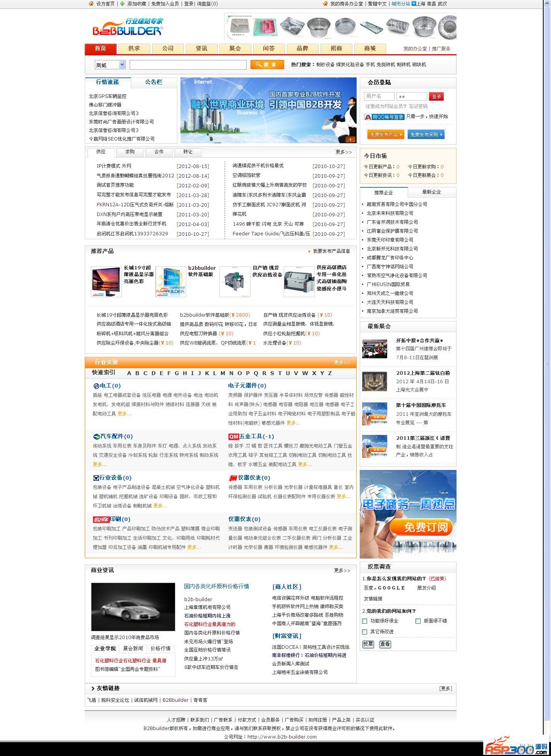Click the 免费加入会员 link
The width and height of the screenshot is (551, 756).
click(165, 4)
